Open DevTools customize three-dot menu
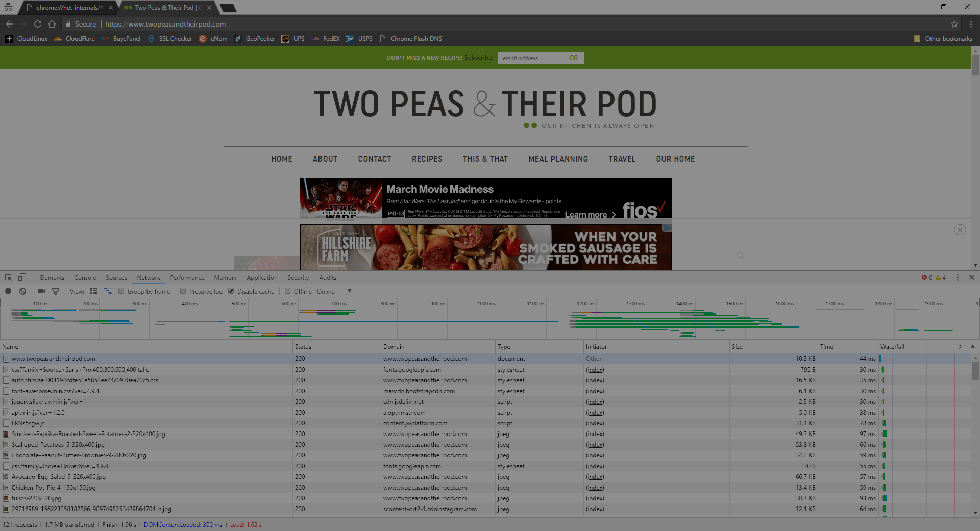The height and width of the screenshot is (531, 980). pos(958,277)
